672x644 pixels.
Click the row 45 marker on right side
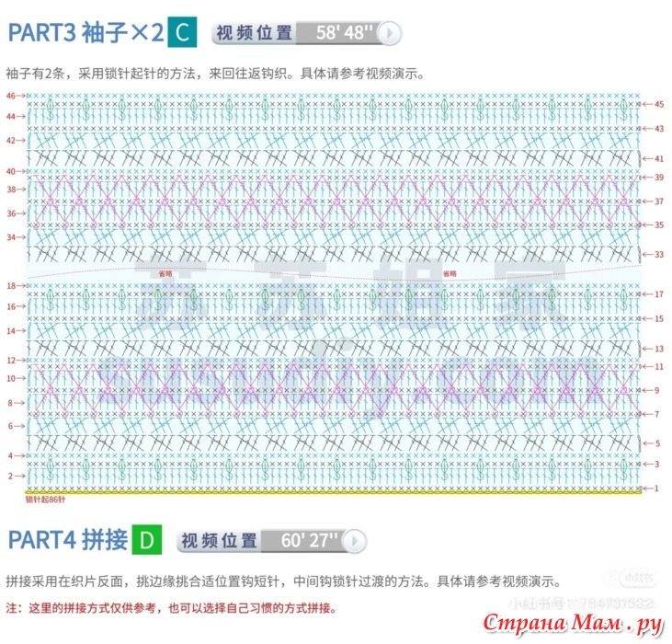click(x=654, y=105)
